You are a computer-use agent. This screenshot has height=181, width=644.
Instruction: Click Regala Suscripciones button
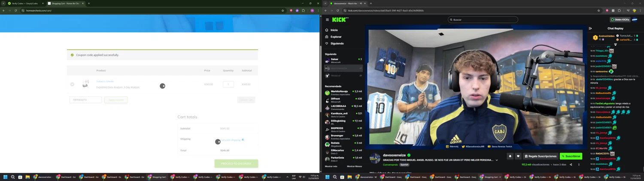(x=541, y=156)
